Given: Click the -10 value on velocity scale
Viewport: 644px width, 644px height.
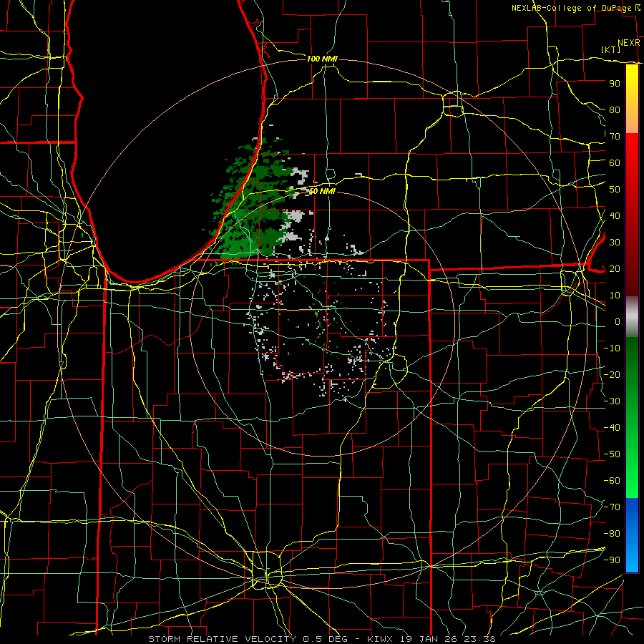Looking at the screenshot, I should [x=612, y=348].
